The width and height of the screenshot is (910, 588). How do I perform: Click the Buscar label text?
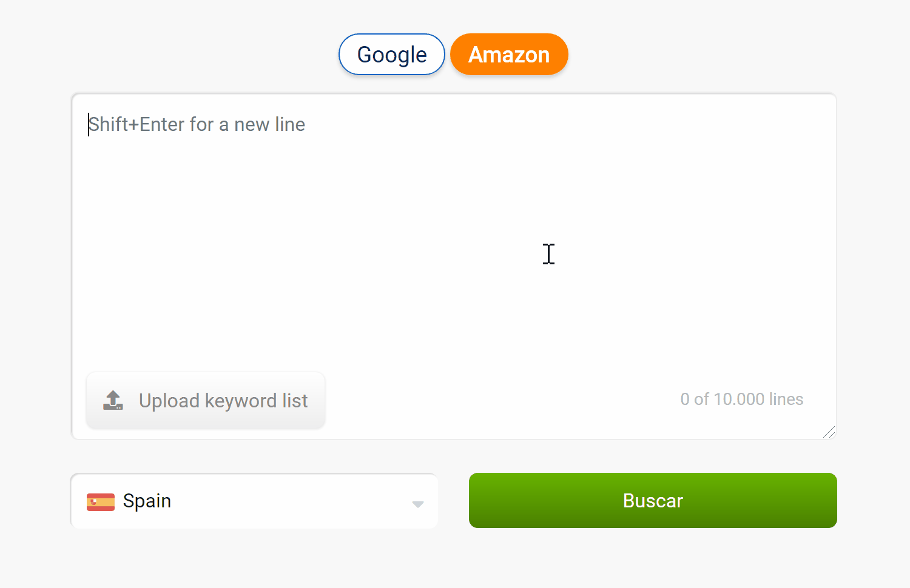click(x=653, y=501)
